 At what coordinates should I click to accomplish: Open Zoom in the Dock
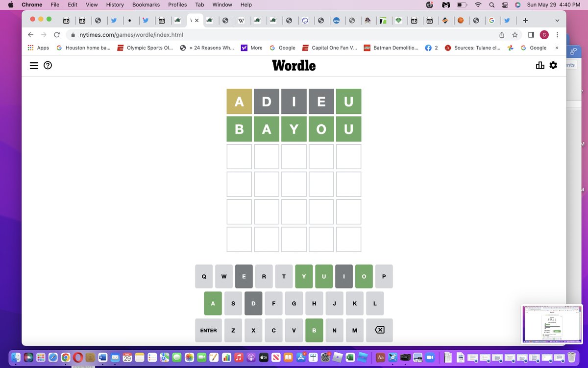pyautogui.click(x=430, y=357)
